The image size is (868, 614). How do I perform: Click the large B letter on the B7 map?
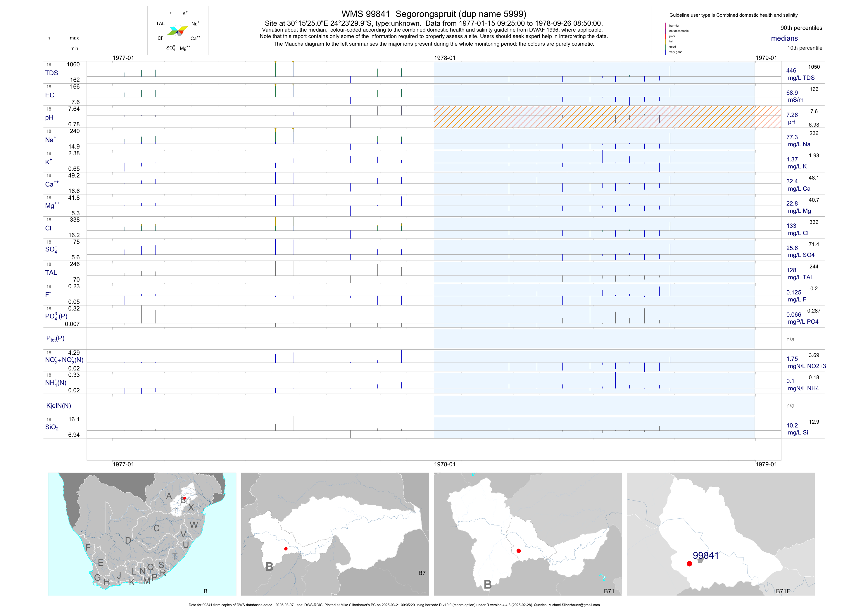click(269, 566)
